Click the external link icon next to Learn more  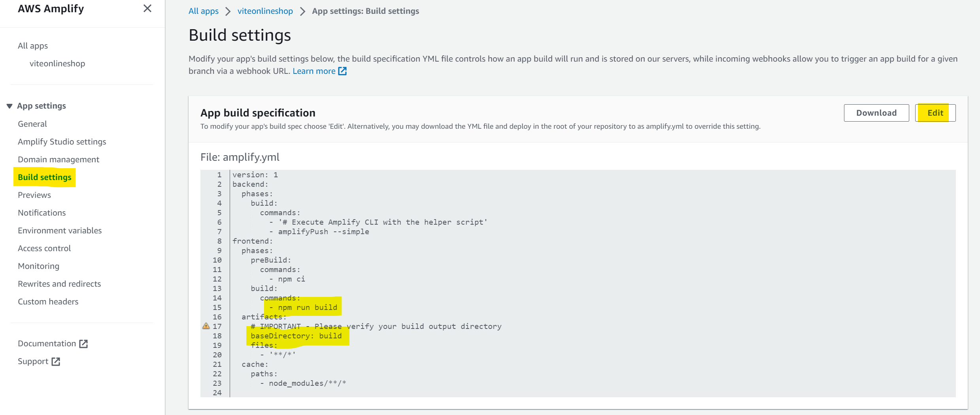(342, 71)
